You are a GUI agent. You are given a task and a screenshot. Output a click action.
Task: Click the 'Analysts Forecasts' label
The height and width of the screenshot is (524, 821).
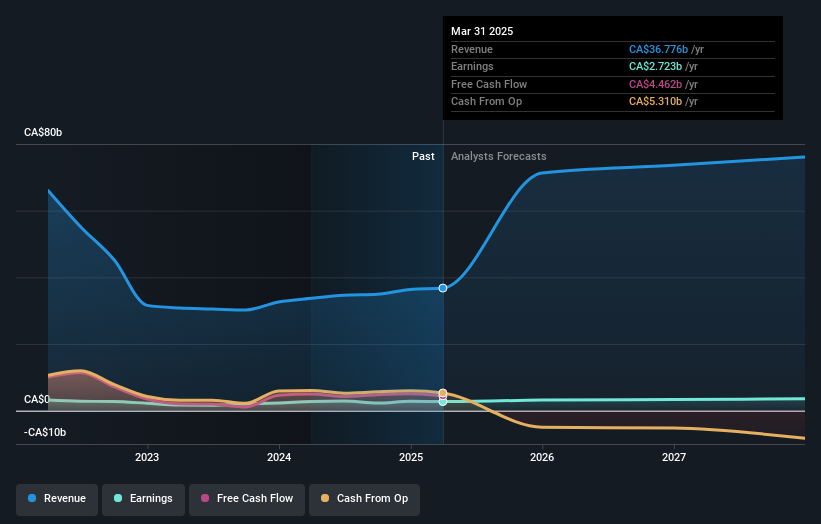498,156
